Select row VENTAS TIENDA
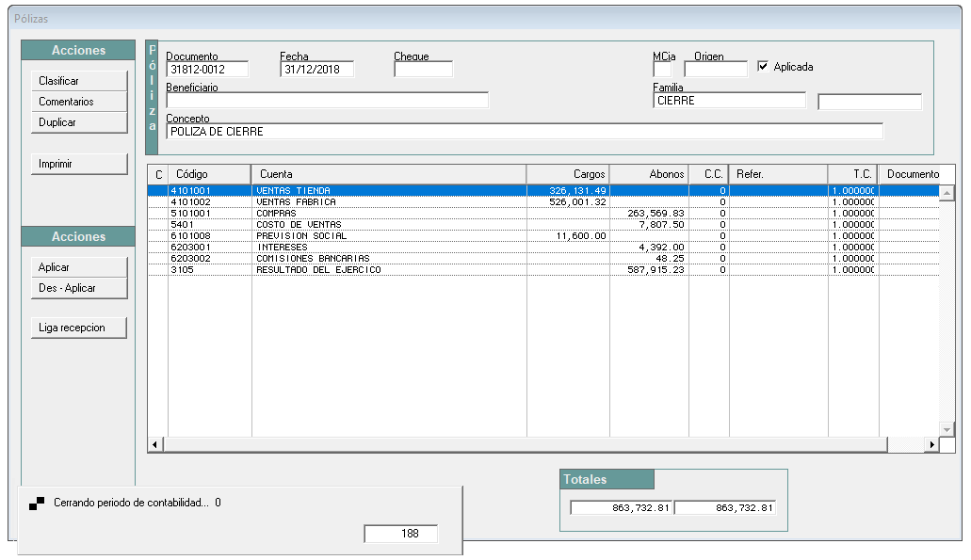The image size is (971, 560). [543, 190]
